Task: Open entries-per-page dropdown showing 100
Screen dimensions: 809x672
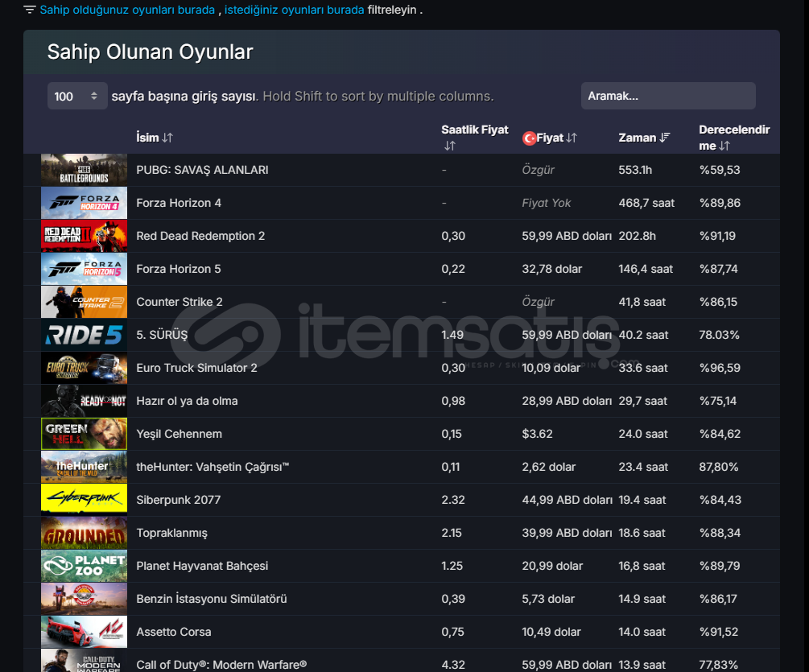Action: [x=77, y=96]
